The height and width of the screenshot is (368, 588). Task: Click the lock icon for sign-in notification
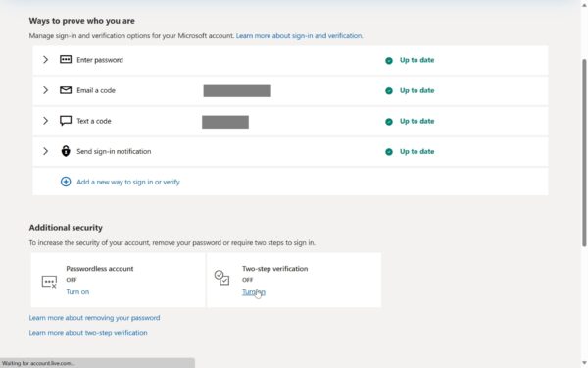coord(66,151)
